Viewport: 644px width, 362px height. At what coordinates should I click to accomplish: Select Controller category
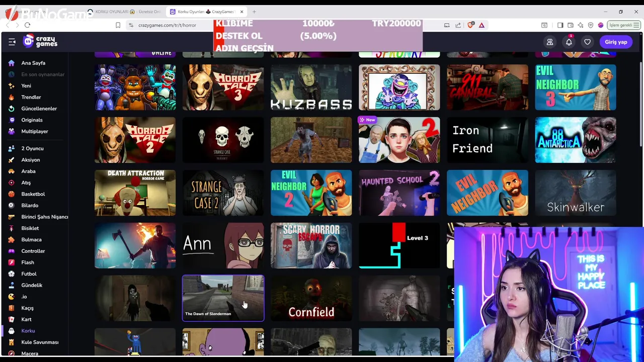click(33, 251)
